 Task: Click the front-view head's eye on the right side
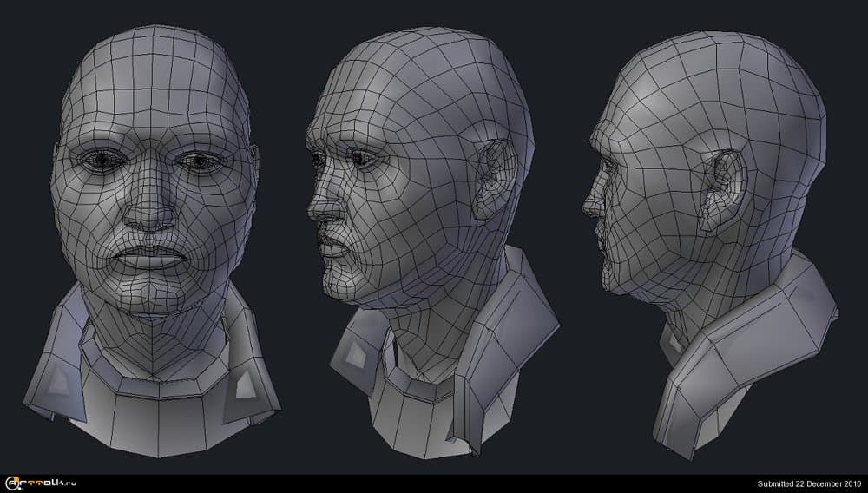201,161
